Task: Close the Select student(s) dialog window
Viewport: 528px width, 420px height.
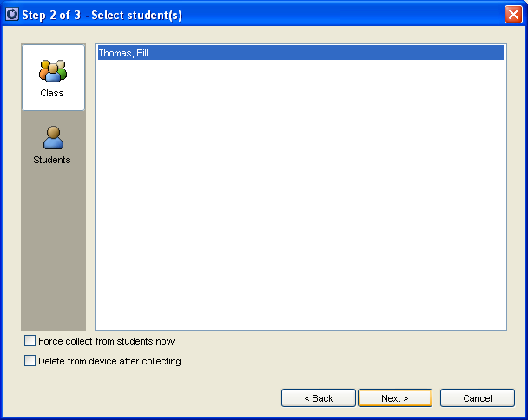Action: coord(512,15)
